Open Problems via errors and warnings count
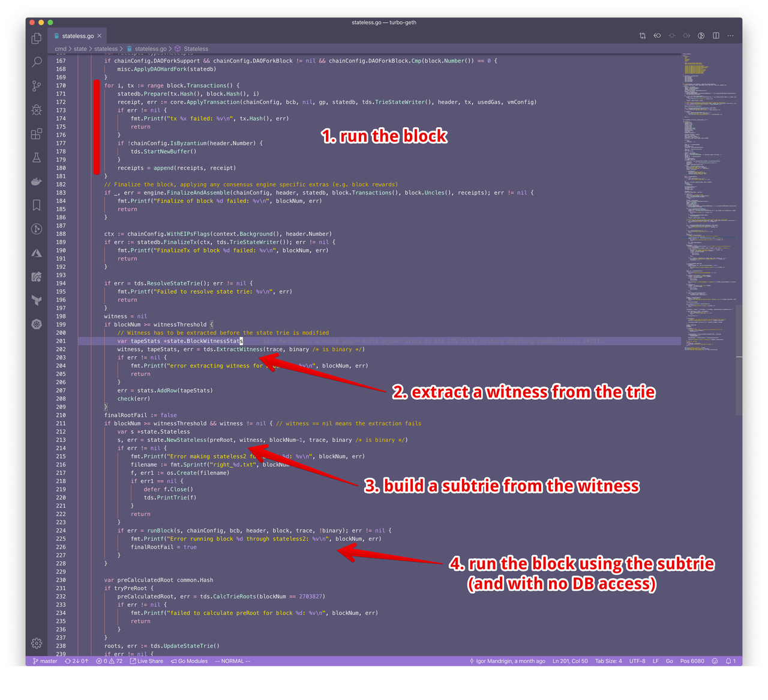768x700 pixels. pos(109,661)
